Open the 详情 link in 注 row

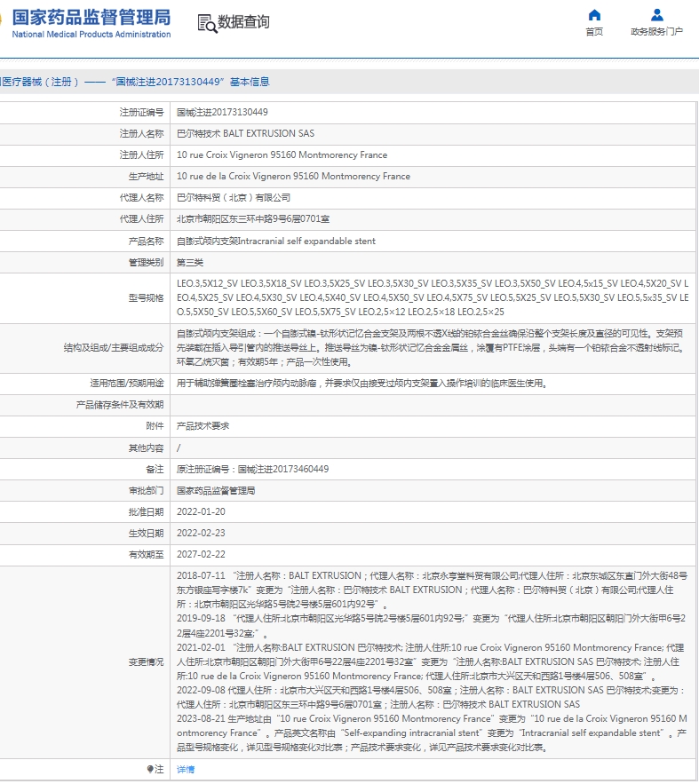tap(186, 769)
